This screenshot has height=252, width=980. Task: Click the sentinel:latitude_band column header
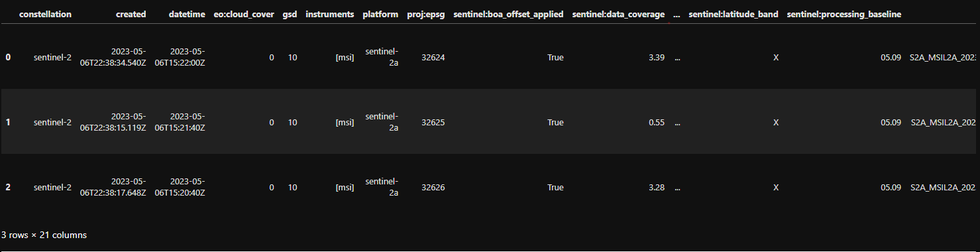[734, 14]
